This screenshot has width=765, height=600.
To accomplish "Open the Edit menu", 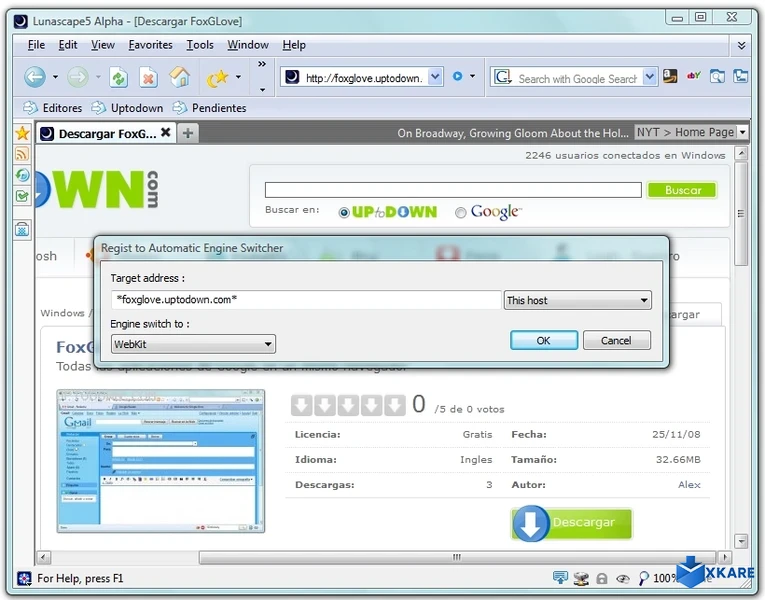I will tap(68, 45).
